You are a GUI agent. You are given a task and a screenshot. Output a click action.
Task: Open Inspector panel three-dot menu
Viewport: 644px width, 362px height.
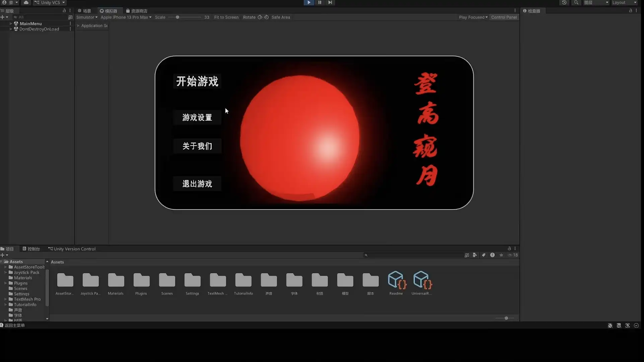636,11
